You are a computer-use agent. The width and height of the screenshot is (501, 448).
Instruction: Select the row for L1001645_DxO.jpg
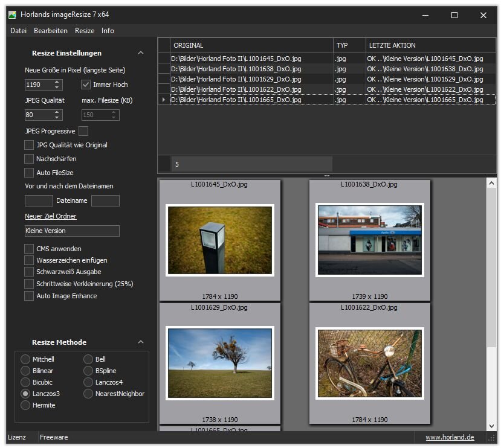click(x=326, y=59)
